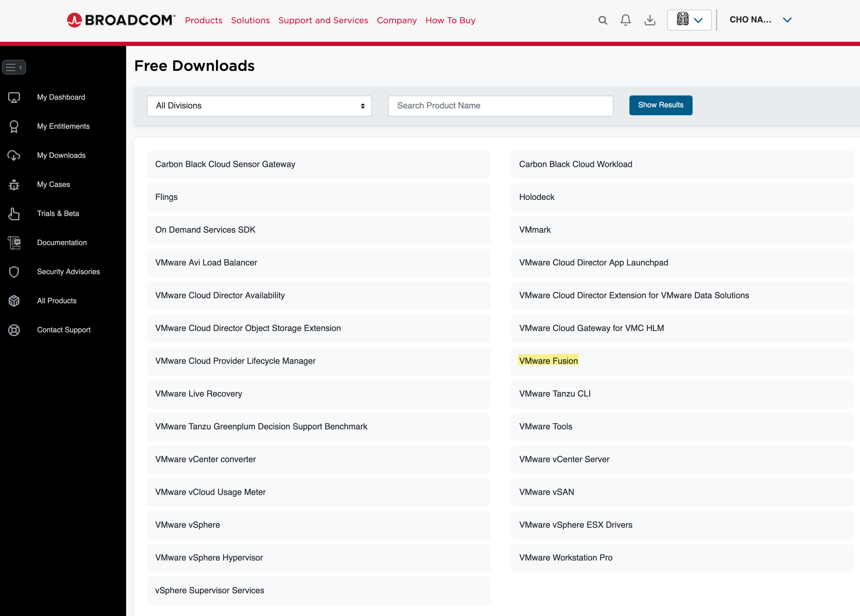The image size is (860, 616).
Task: Open the How To Buy menu
Action: (450, 20)
